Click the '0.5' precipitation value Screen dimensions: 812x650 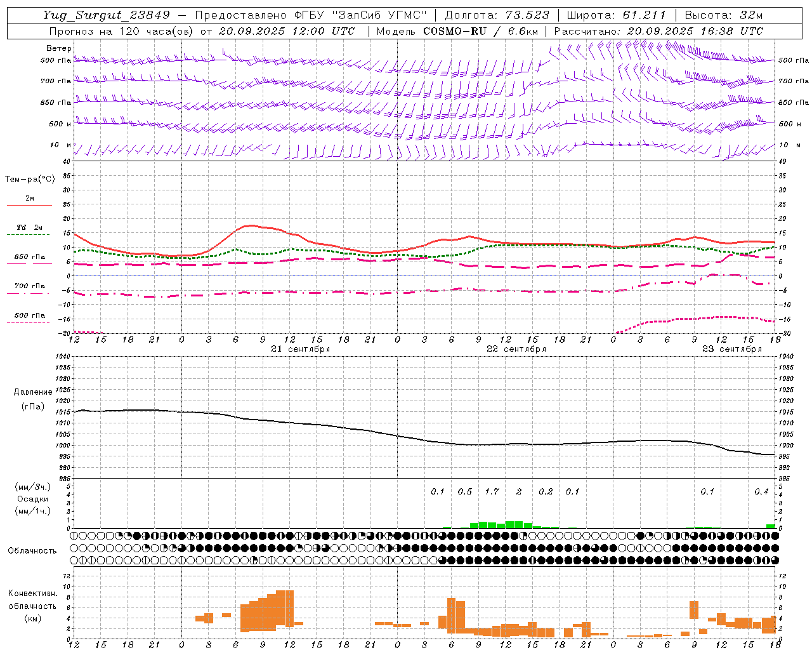click(465, 491)
